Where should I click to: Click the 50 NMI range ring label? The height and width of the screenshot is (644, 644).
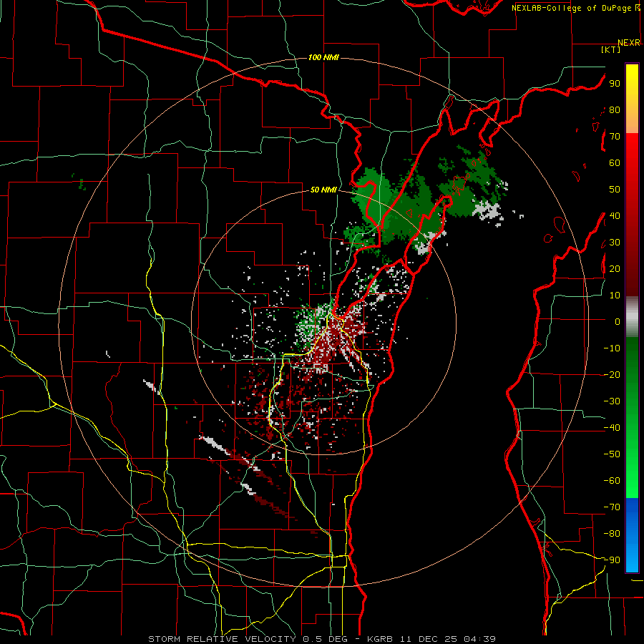(323, 190)
